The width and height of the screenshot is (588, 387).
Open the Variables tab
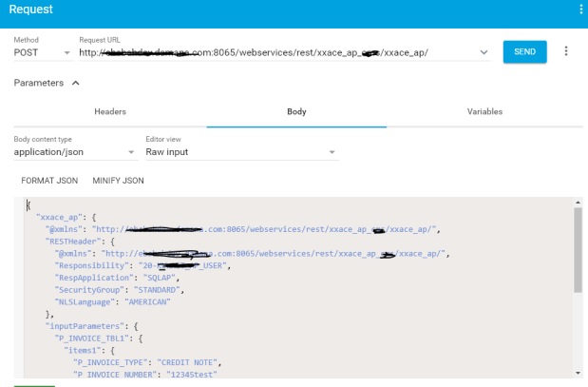(484, 112)
